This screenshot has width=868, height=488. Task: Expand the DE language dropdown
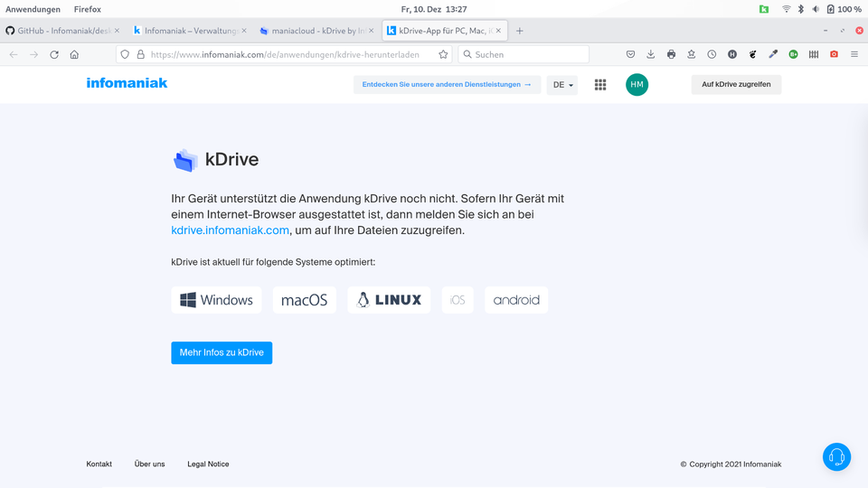pos(562,85)
